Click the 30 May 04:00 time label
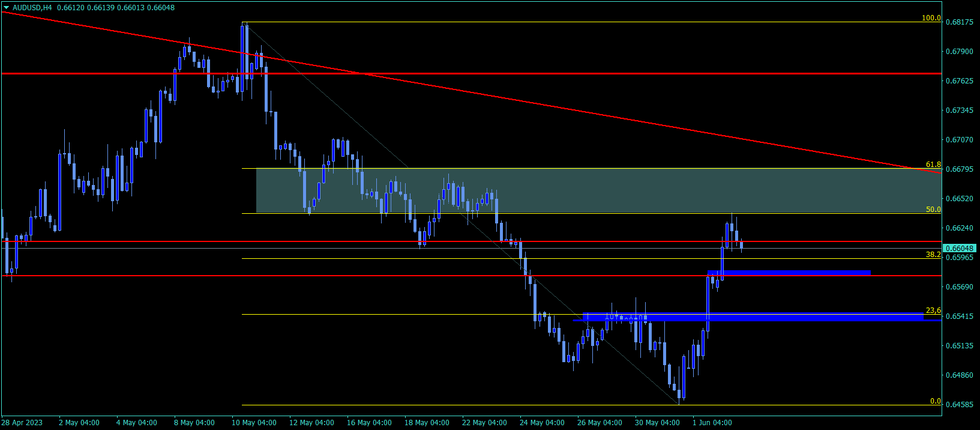Screen dimensions: 980x430 point(658,423)
